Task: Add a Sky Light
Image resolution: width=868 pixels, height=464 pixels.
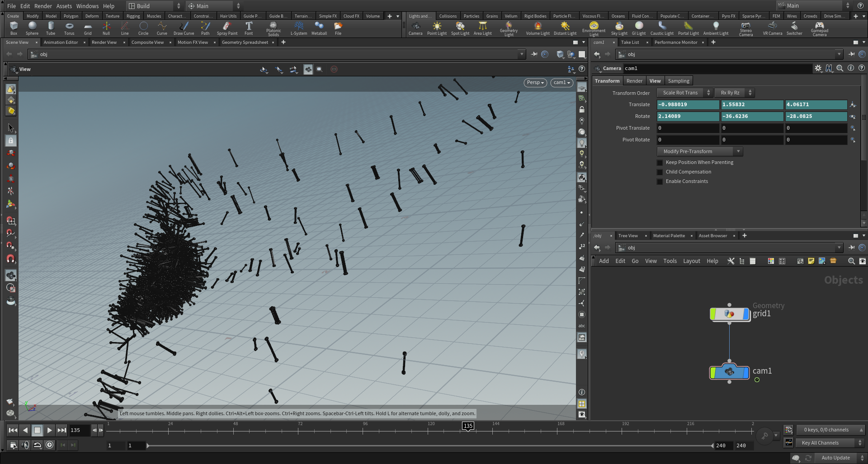Action: pos(619,28)
